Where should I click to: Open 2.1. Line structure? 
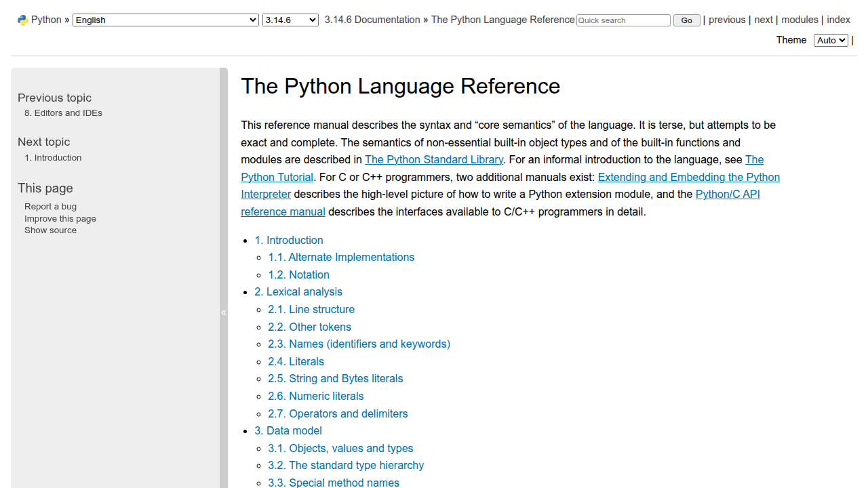coord(311,309)
